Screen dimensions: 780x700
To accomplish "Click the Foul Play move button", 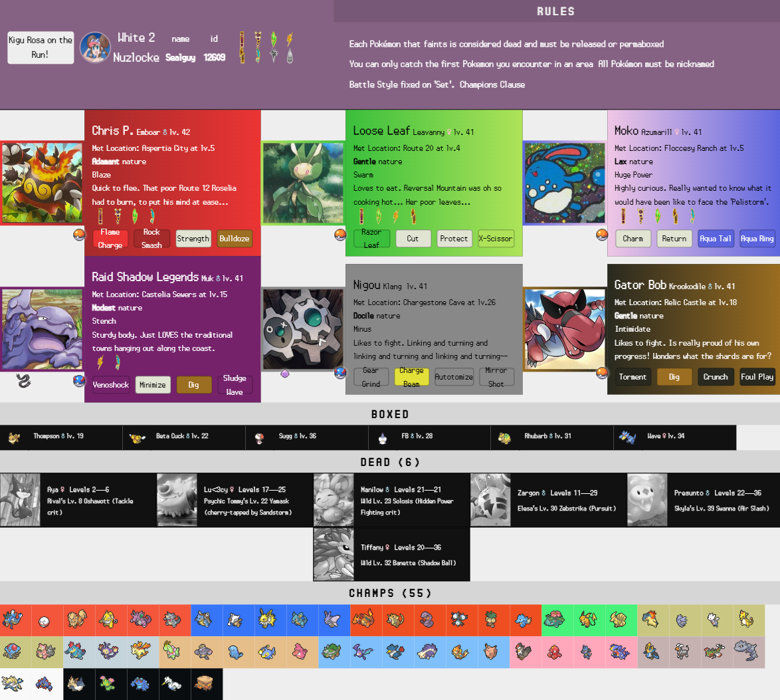I will coord(757,377).
